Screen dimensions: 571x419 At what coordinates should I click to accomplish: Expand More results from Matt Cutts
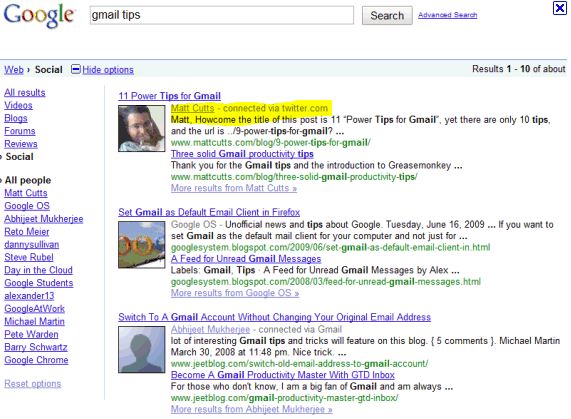[x=234, y=188]
